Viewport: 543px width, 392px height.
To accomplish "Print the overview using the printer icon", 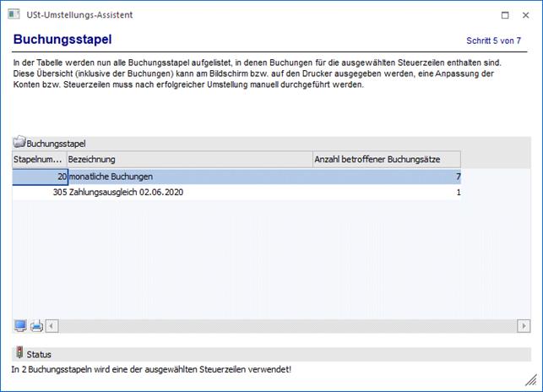I will point(36,325).
